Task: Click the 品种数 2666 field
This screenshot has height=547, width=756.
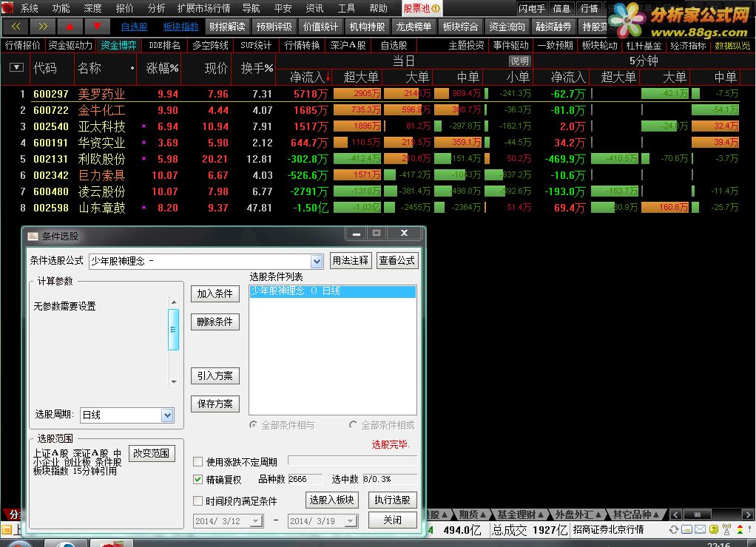Action: (x=306, y=479)
